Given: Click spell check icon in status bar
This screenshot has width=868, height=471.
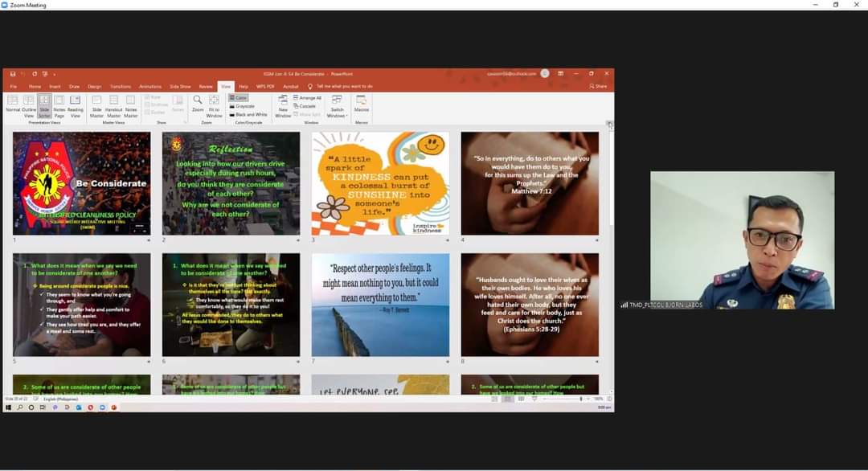Looking at the screenshot, I should (x=36, y=399).
